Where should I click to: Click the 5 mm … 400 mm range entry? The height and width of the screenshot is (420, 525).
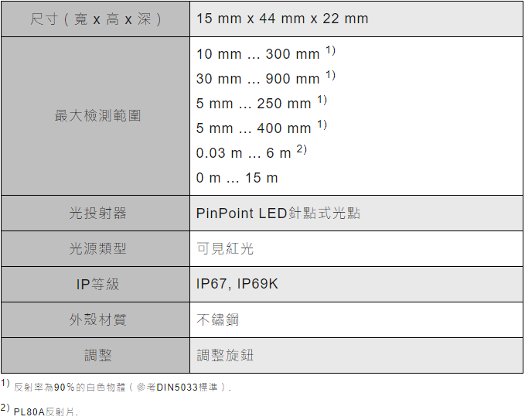(x=254, y=128)
